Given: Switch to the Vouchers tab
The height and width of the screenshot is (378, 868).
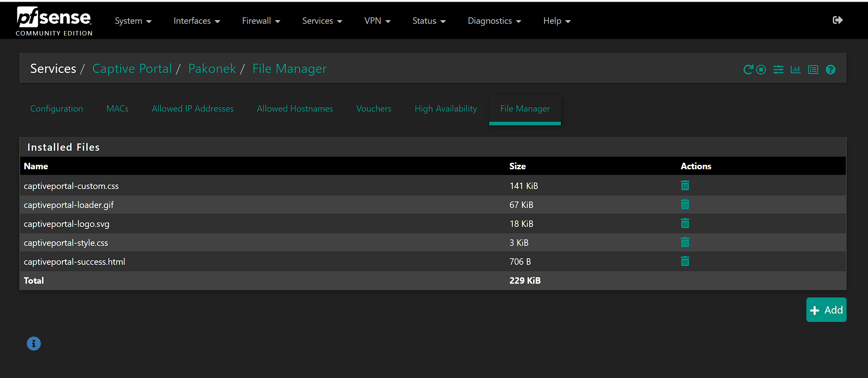Looking at the screenshot, I should [x=374, y=109].
